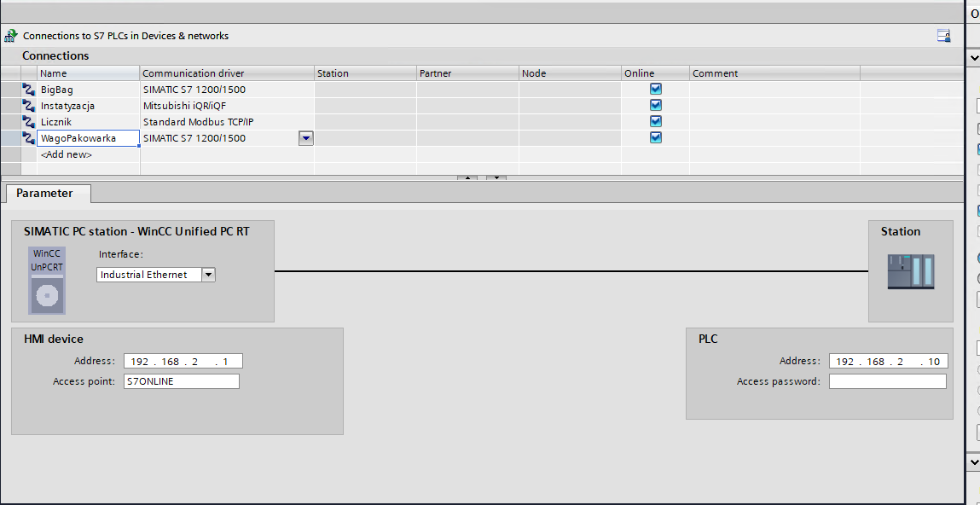Image resolution: width=980 pixels, height=505 pixels.
Task: Click the Access point S7ONLINE field
Action: [182, 381]
